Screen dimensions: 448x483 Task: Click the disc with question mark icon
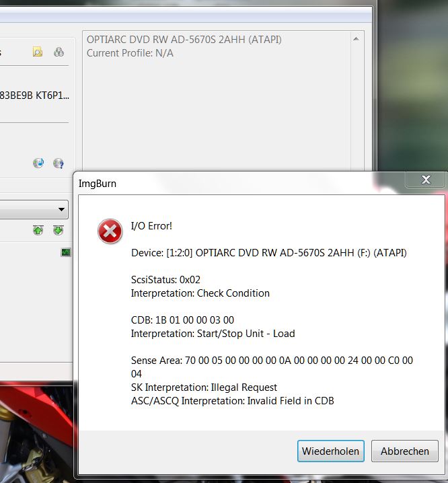[x=59, y=163]
